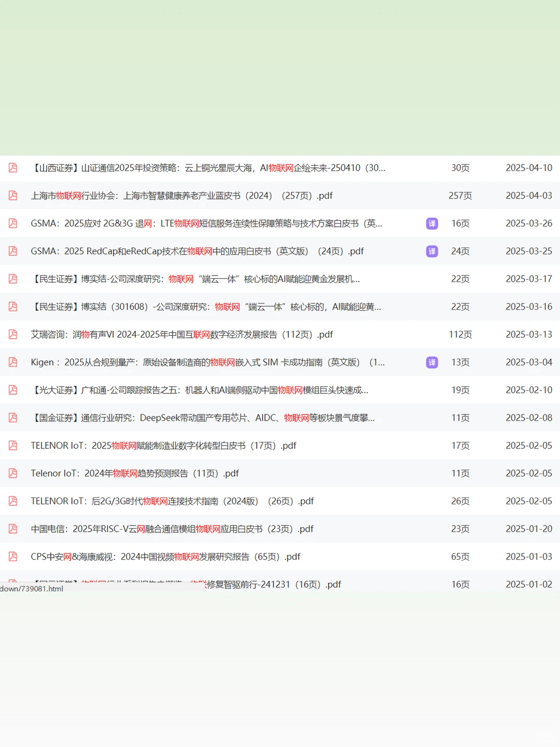This screenshot has height=747, width=560.
Task: Open GSMA RedCap和eRedCap技术 white paper
Action: coord(197,251)
